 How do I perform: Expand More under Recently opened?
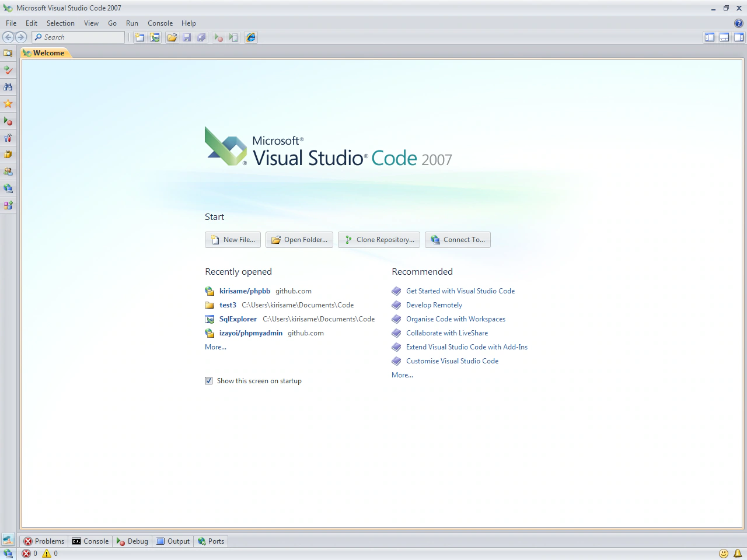point(215,347)
